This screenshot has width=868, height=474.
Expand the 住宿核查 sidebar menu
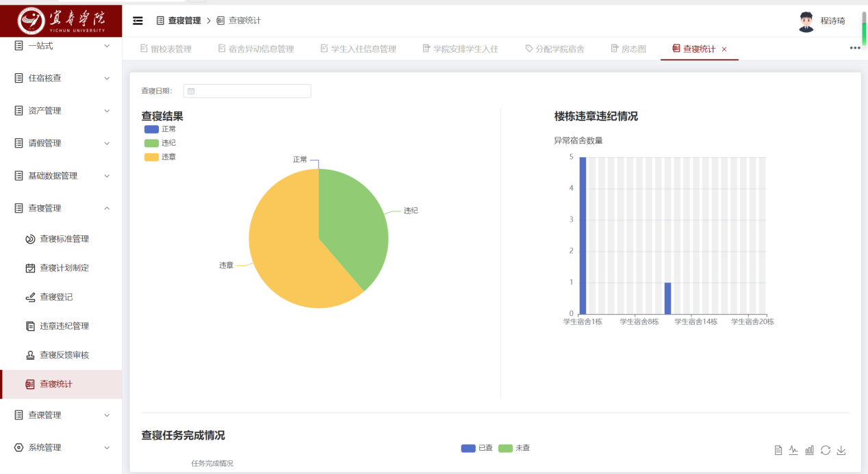[x=62, y=78]
